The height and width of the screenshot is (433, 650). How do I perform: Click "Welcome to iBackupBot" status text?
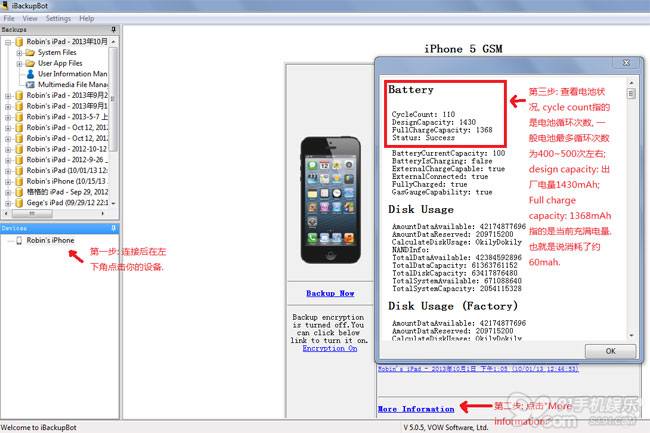pyautogui.click(x=39, y=427)
